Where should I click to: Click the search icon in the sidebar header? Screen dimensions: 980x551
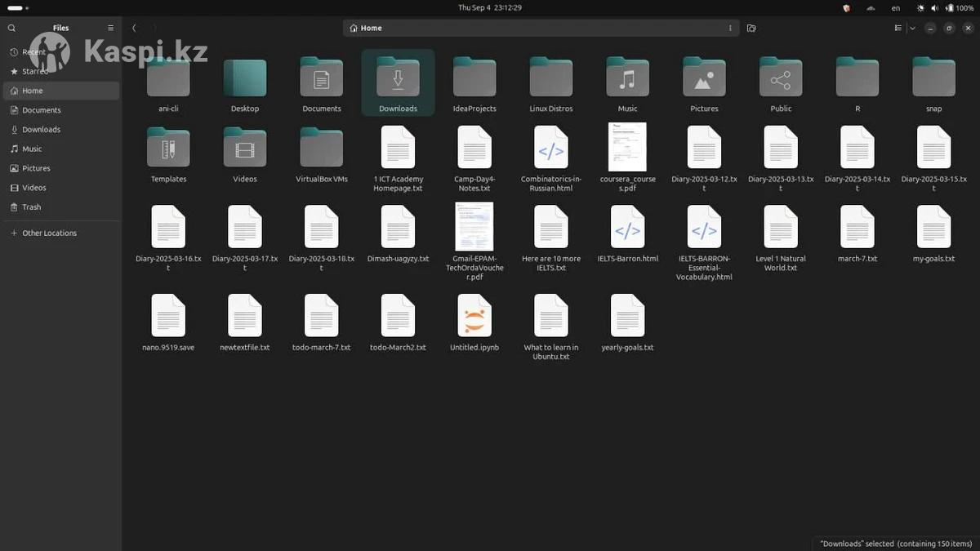coord(11,28)
